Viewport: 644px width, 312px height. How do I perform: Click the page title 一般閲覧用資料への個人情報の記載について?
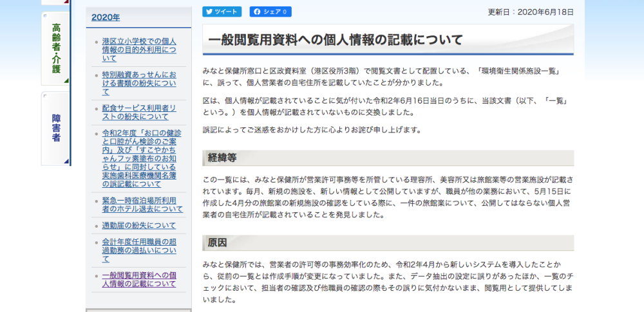[336, 40]
